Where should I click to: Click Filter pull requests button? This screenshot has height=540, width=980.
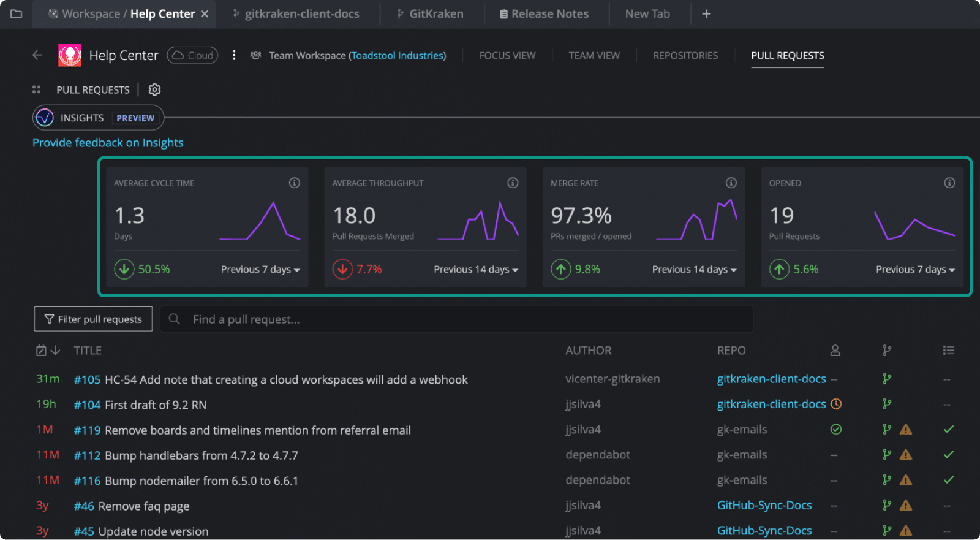tap(93, 319)
